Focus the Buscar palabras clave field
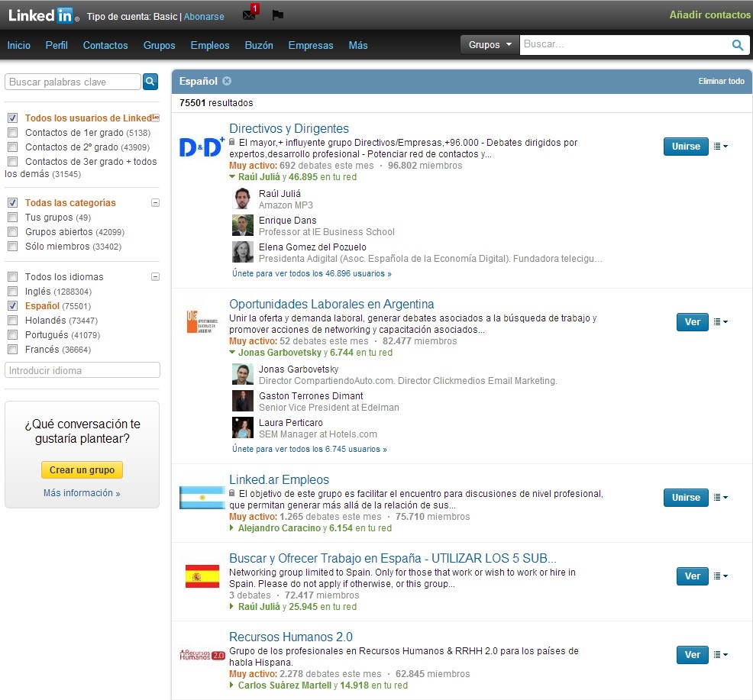Image resolution: width=753 pixels, height=700 pixels. pyautogui.click(x=73, y=82)
